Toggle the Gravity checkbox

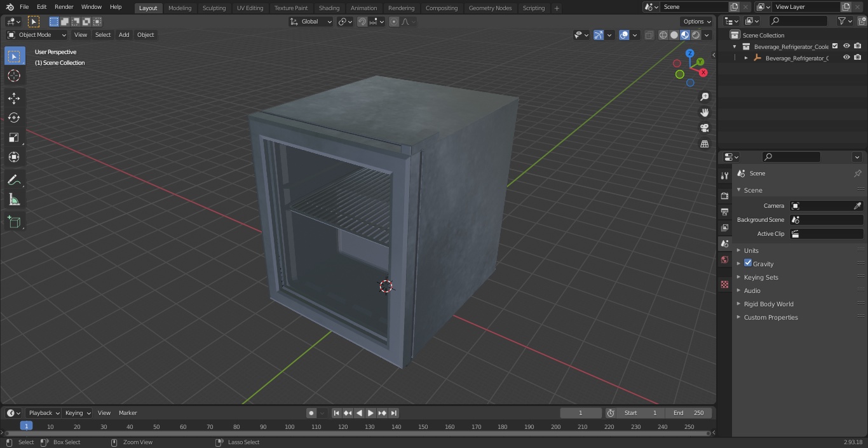(748, 263)
